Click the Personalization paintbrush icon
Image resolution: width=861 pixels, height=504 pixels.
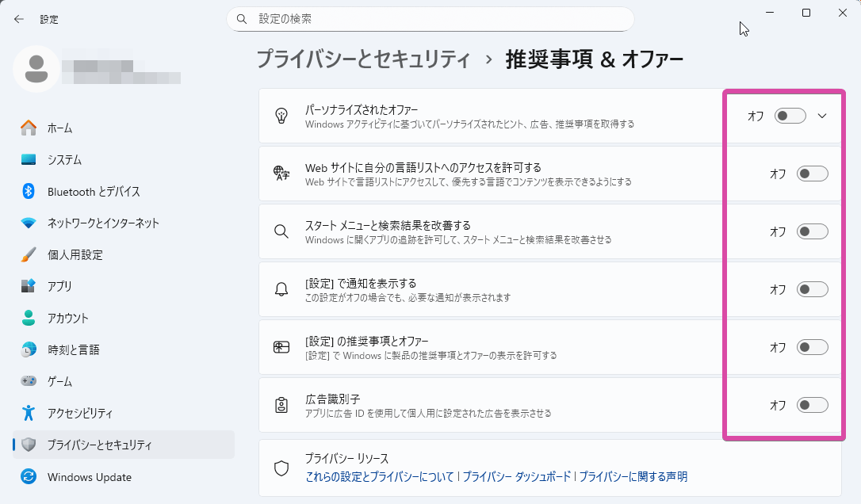pyautogui.click(x=29, y=254)
